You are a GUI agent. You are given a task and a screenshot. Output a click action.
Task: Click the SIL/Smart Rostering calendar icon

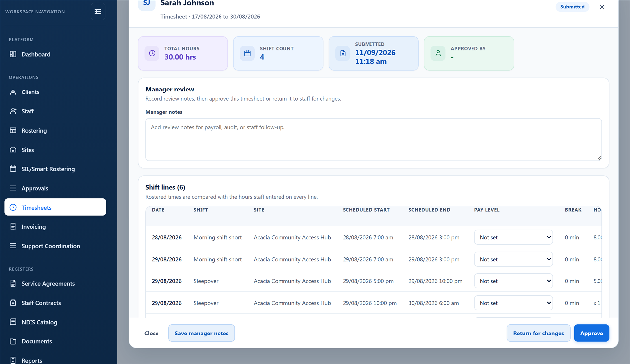click(x=13, y=169)
